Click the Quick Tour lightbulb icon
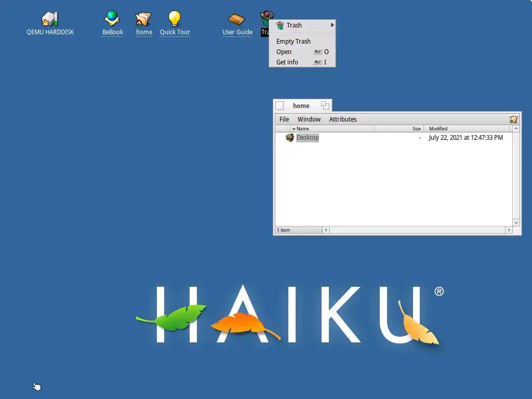Screen dimensions: 532x399 [x=175, y=18]
